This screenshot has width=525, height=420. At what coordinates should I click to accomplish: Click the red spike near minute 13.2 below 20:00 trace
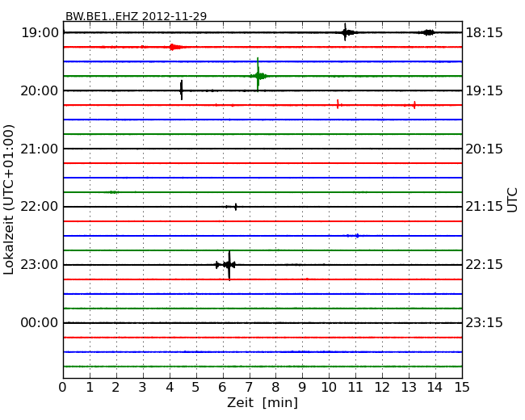(414, 105)
